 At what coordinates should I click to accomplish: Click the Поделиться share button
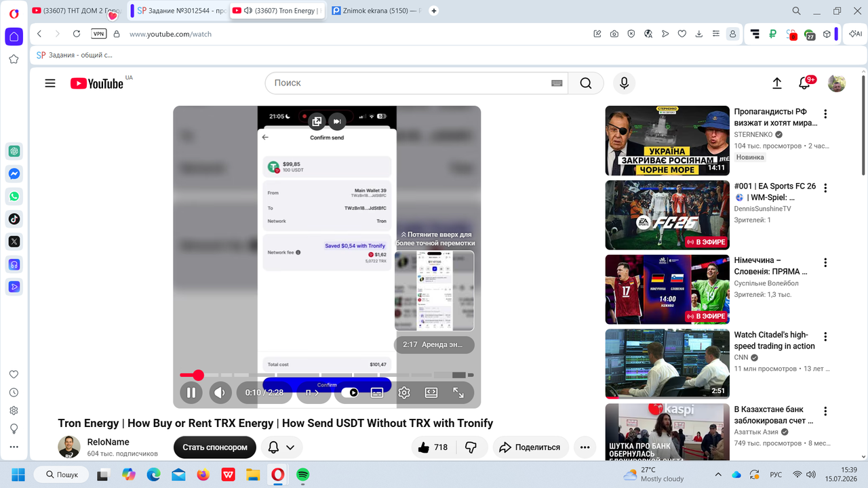[530, 447]
